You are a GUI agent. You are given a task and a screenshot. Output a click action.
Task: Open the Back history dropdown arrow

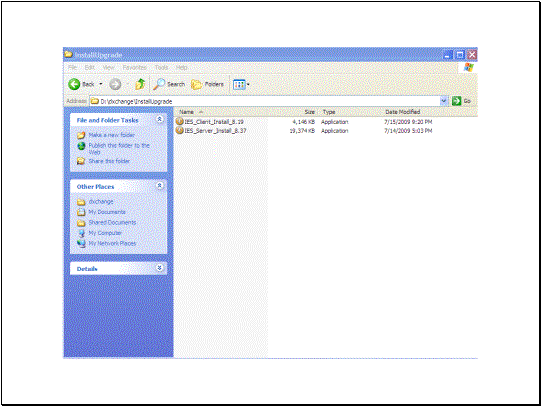pyautogui.click(x=101, y=84)
